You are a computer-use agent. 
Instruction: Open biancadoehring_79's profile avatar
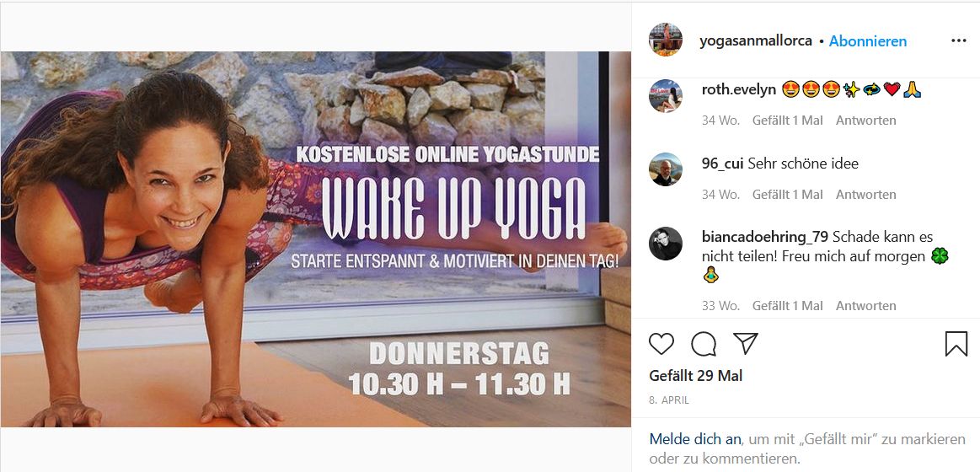coord(666,244)
